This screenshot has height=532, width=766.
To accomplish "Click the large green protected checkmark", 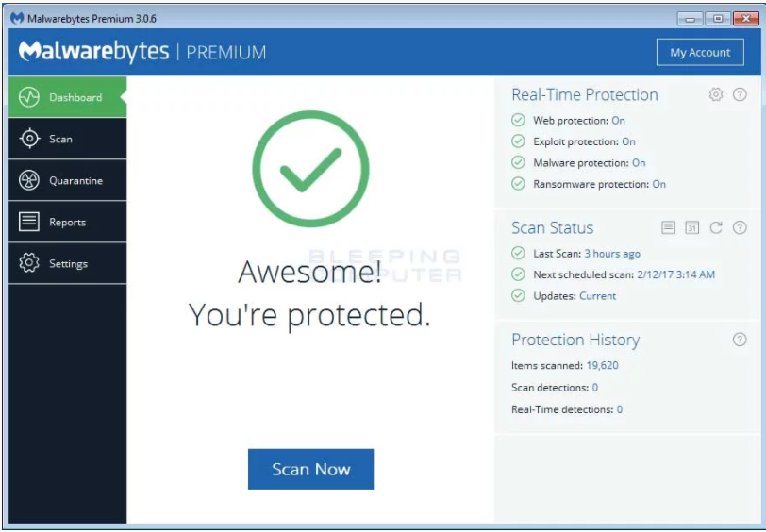I will (x=310, y=169).
